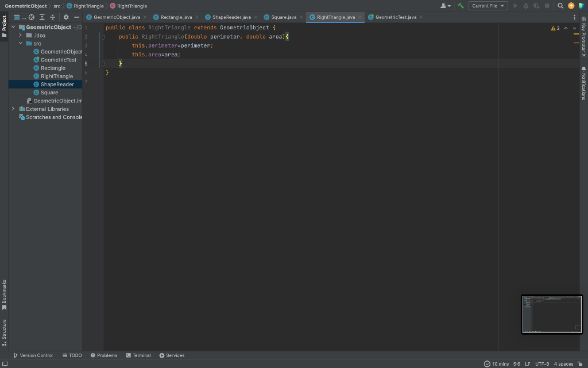
Task: Open Search Everywhere magnifier icon
Action: [x=560, y=6]
